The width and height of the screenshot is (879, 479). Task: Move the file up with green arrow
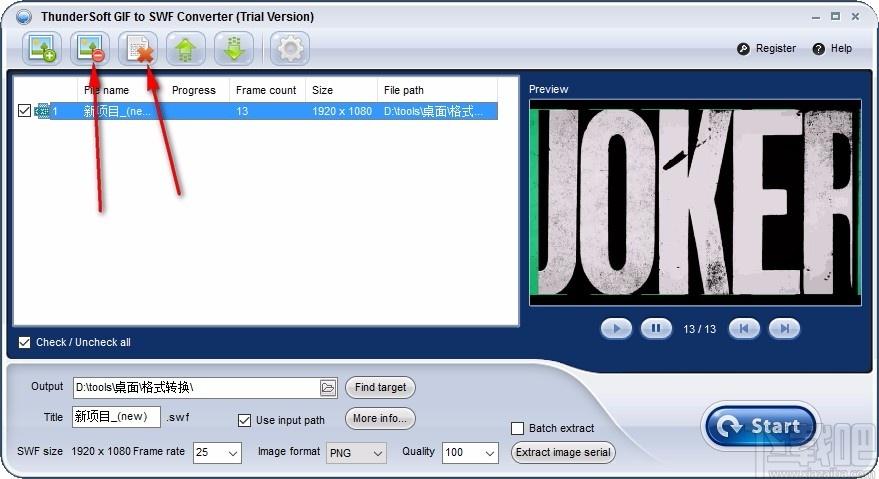tap(186, 49)
